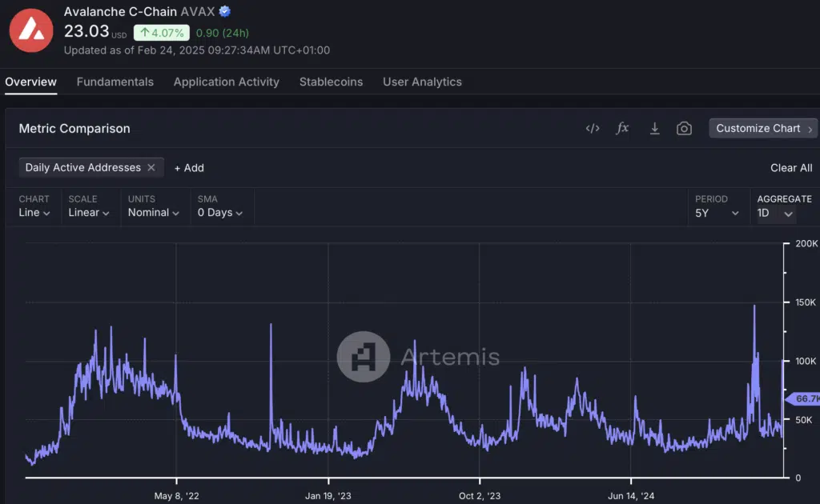Click the 150K y-axis label
Image resolution: width=820 pixels, height=504 pixels.
click(x=806, y=302)
